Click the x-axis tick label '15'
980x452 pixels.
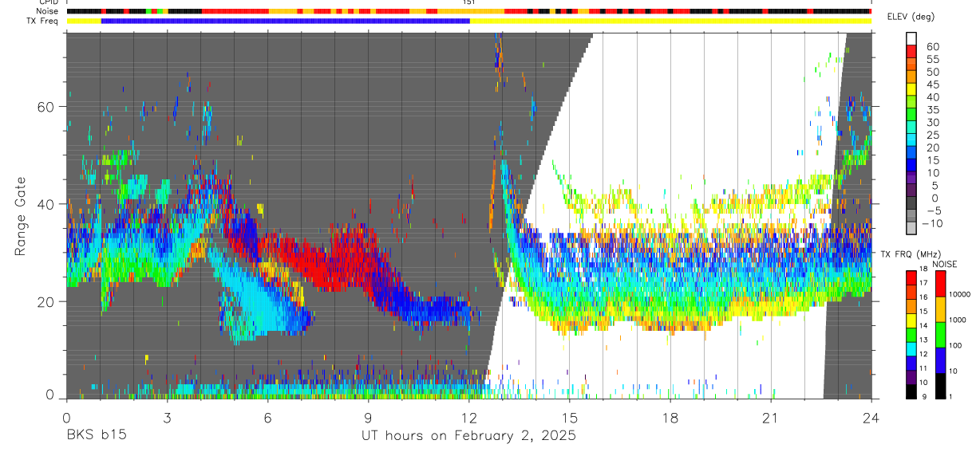tap(570, 417)
